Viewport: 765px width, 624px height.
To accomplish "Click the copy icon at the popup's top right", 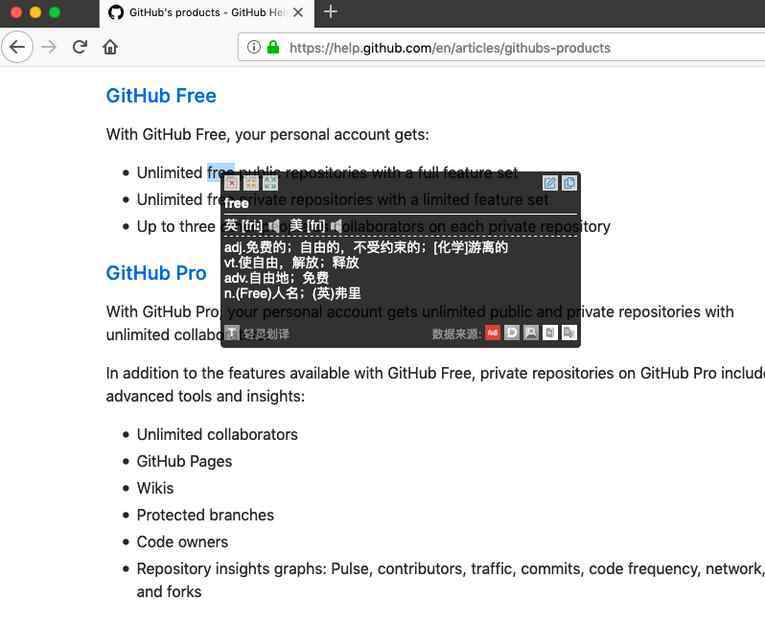I will point(569,183).
